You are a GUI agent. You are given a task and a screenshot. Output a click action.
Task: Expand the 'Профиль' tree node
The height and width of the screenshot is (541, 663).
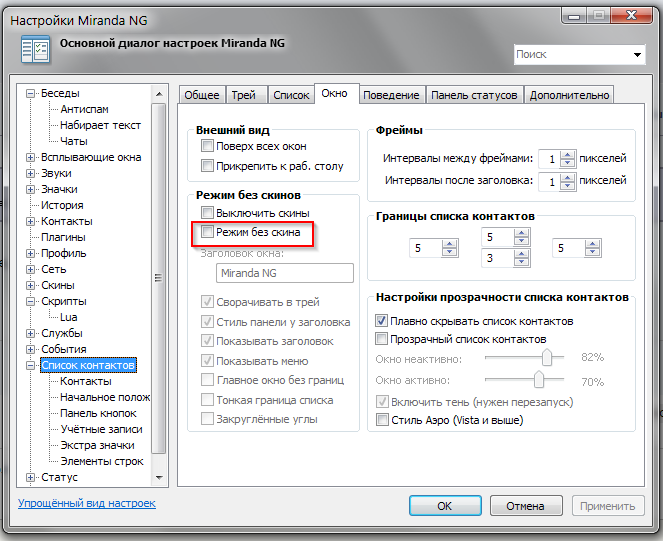click(30, 253)
